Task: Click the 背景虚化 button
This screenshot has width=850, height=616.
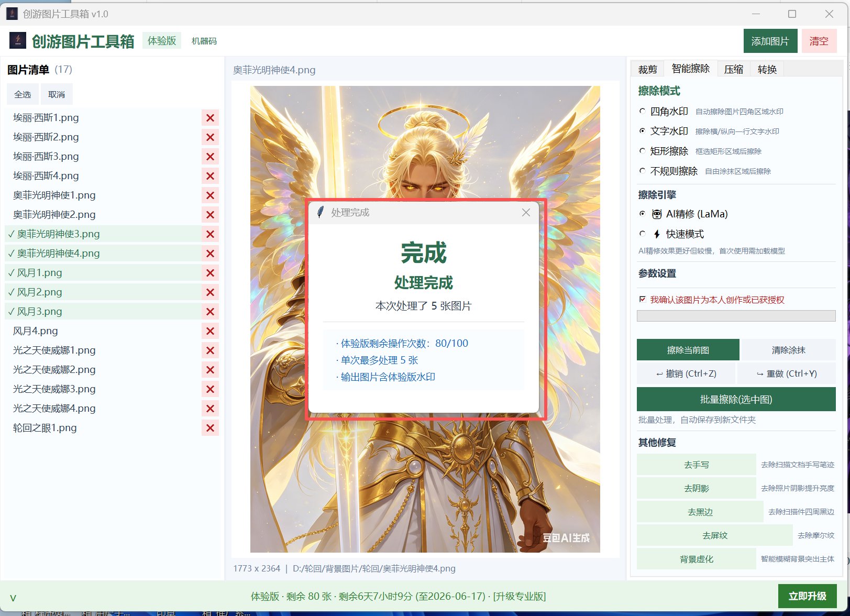Action: [696, 559]
